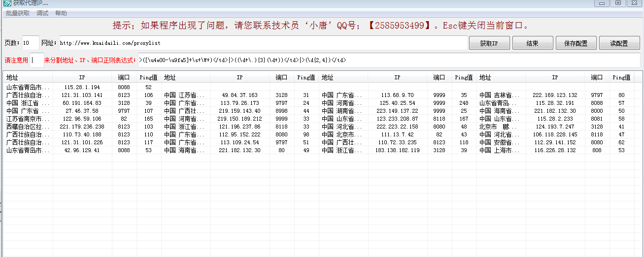Select IP cell 121.31.101.226

[x=82, y=142]
